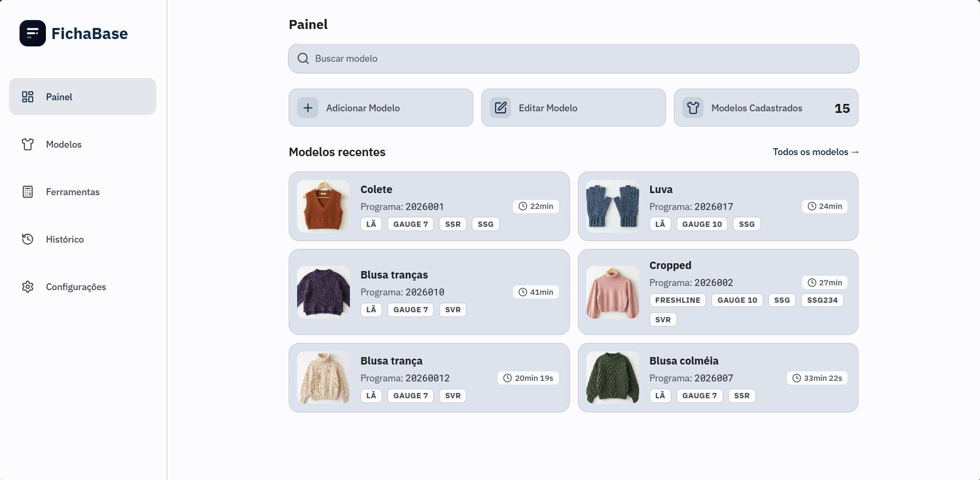
Task: Click the Histórico clock icon
Action: tap(27, 239)
